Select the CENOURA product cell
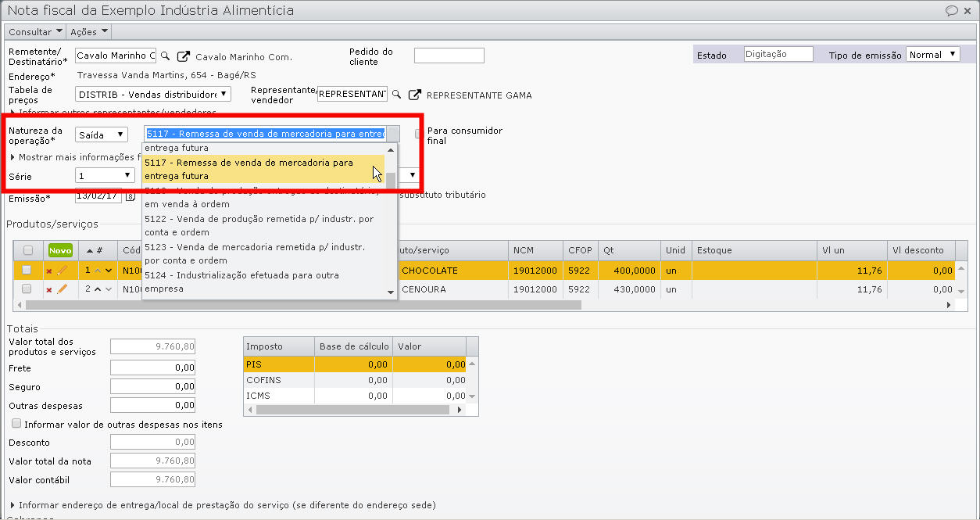The height and width of the screenshot is (520, 980). pyautogui.click(x=453, y=289)
